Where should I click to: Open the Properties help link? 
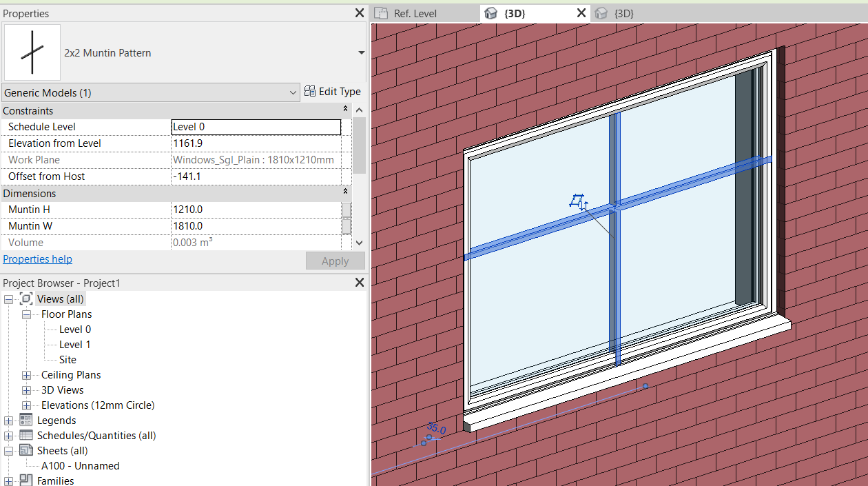tap(37, 259)
